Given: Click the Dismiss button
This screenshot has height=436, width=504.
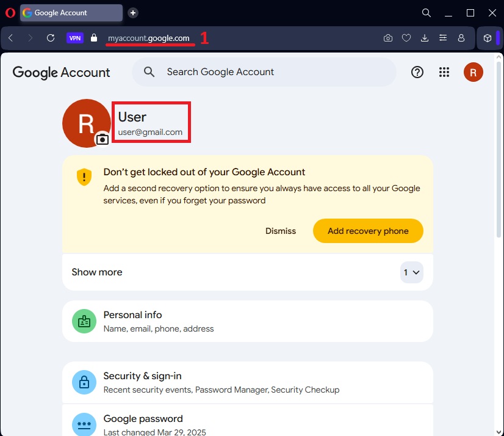Looking at the screenshot, I should coord(281,231).
